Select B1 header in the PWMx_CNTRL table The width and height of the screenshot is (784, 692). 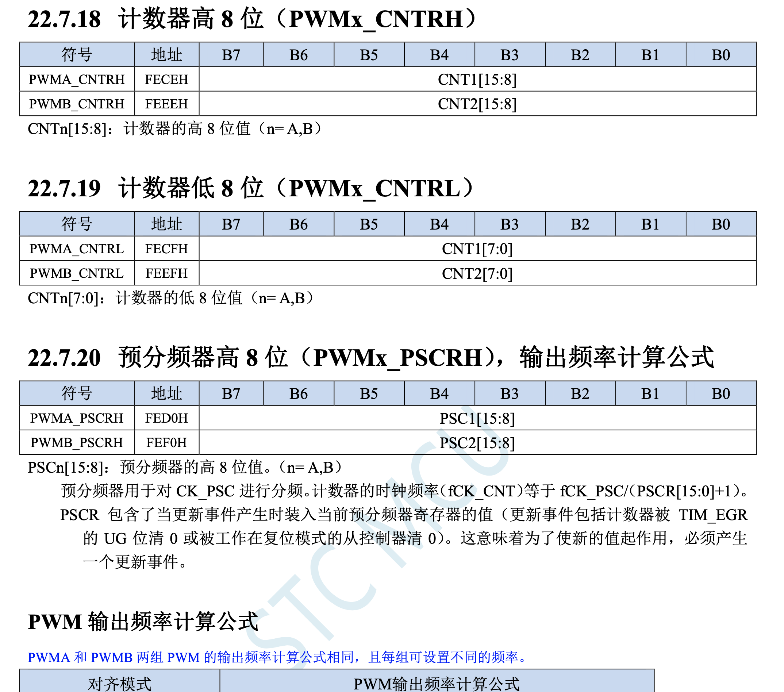[650, 224]
